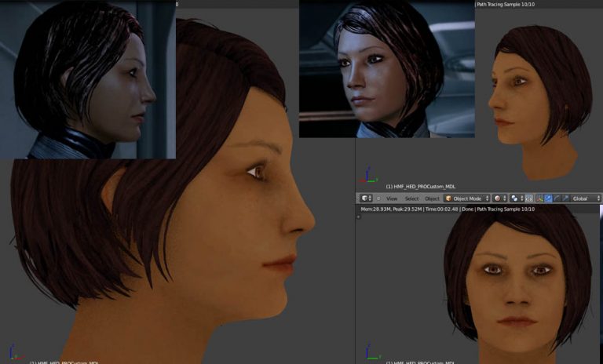
Task: Expand the Object Mode dropdown
Action: point(467,198)
